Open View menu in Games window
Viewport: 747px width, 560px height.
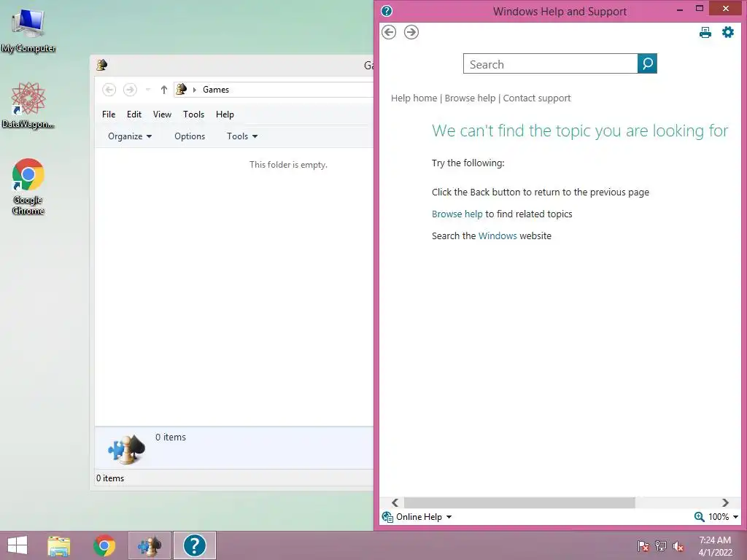click(x=162, y=114)
